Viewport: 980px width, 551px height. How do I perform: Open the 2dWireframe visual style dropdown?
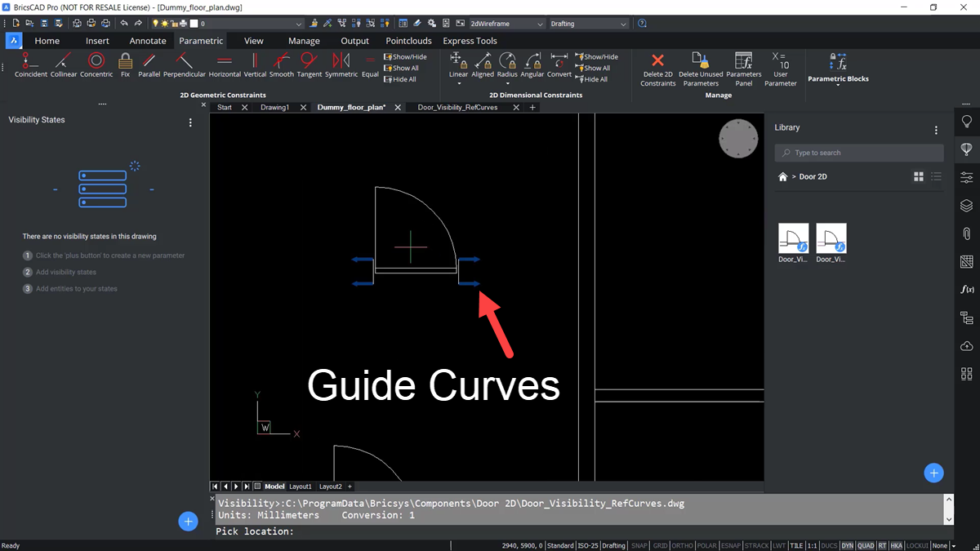tap(538, 23)
